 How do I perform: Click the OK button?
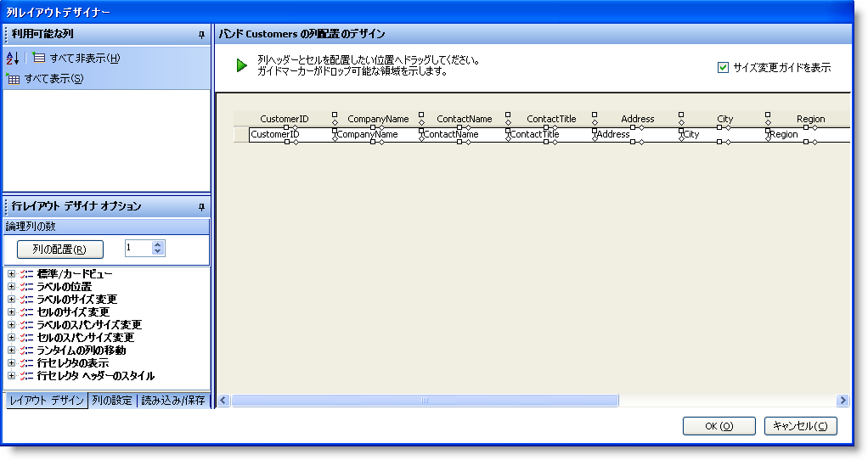pyautogui.click(x=719, y=426)
